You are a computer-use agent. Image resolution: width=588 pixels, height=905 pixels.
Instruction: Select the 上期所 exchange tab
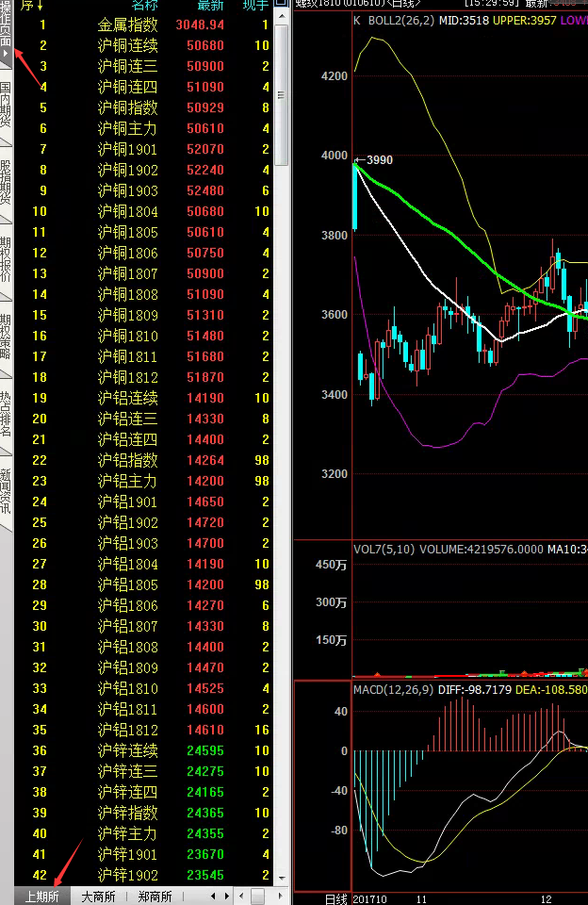[41, 897]
